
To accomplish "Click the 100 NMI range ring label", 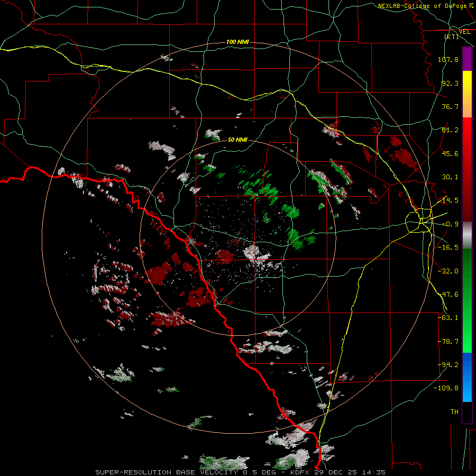I will pyautogui.click(x=237, y=42).
